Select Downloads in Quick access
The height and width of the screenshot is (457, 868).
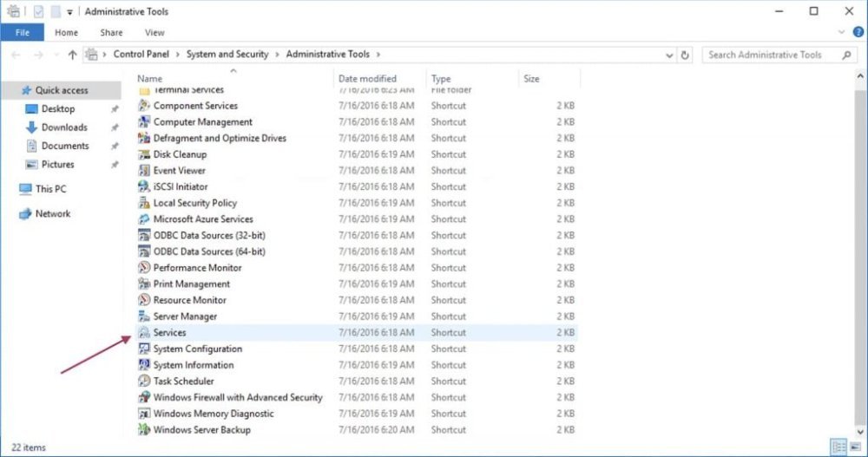click(x=64, y=127)
